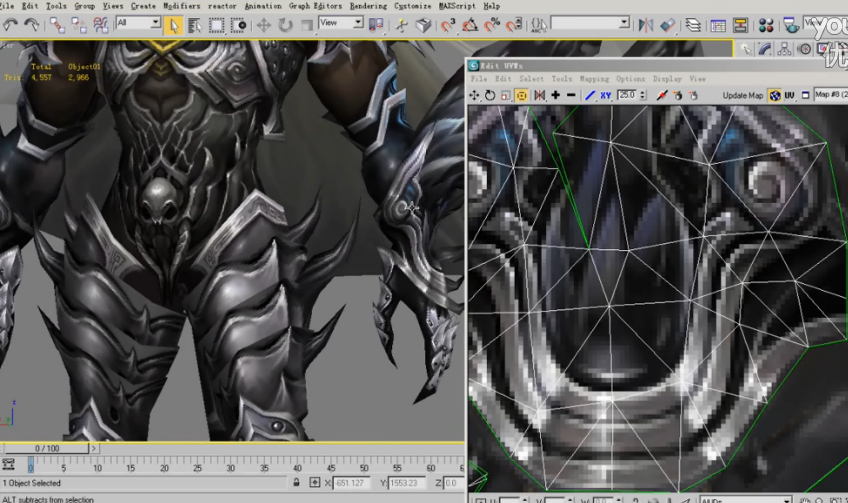Screen dimensions: 848x503
Task: Click the UV coordinates button
Action: pyautogui.click(x=790, y=95)
